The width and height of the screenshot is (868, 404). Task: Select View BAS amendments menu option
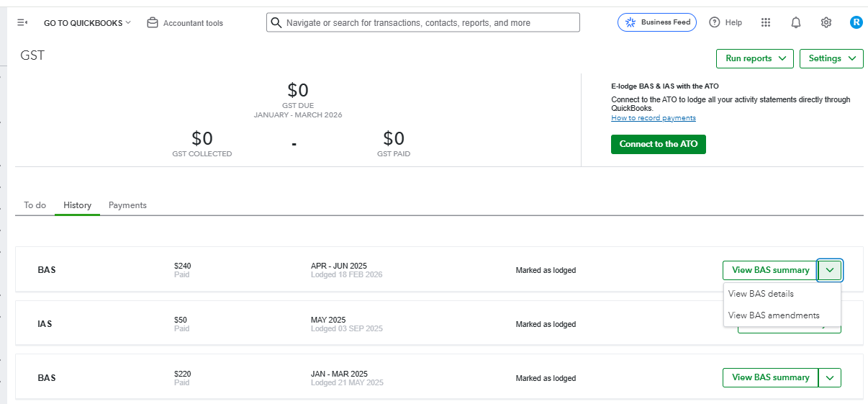(x=774, y=315)
